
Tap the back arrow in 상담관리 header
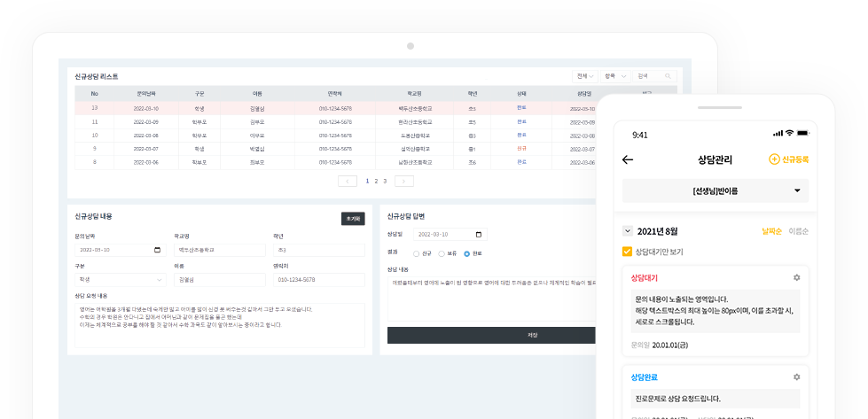point(627,159)
